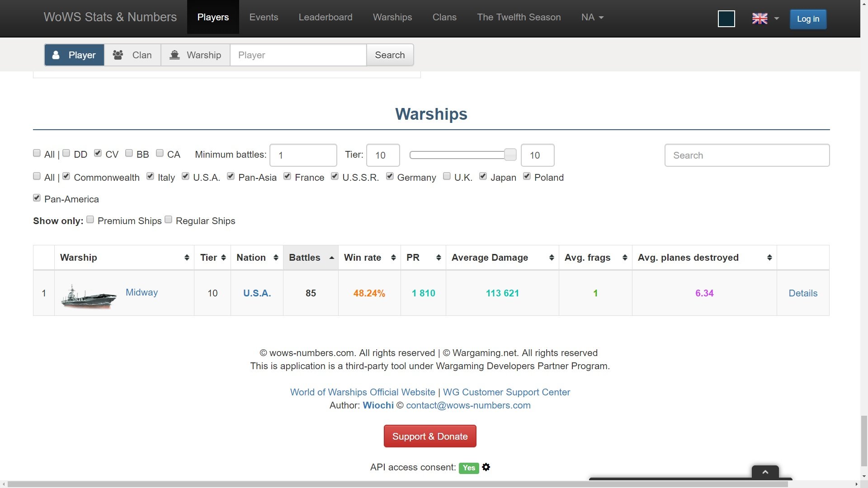Click the scroll-to-top chevron button

765,472
